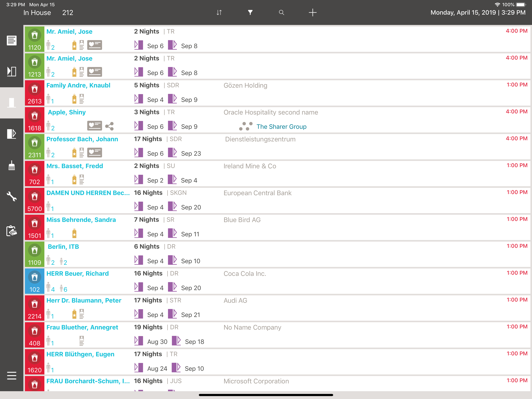Viewport: 532px width, 399px height.
Task: Tap the blue room 102 status tile
Action: pyautogui.click(x=35, y=281)
